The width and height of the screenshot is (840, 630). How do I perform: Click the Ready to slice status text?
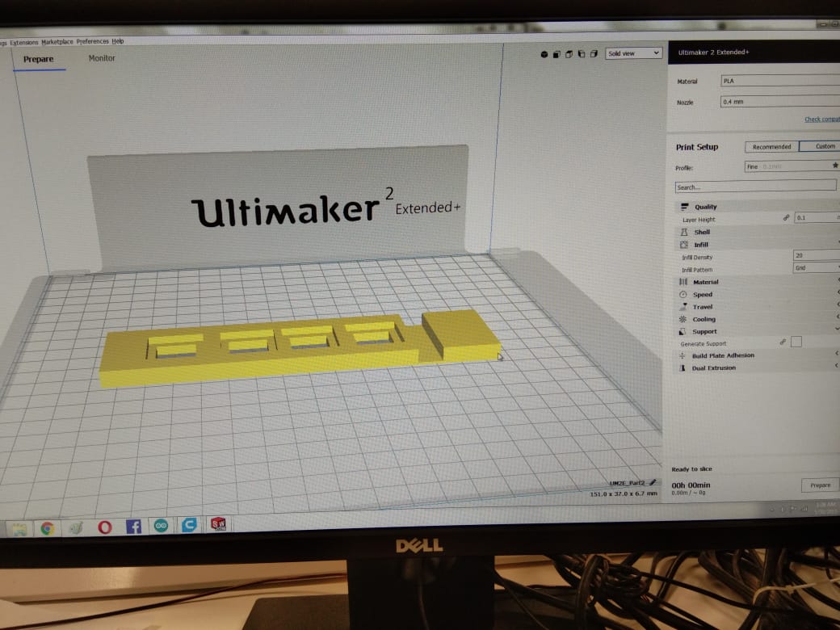point(691,469)
